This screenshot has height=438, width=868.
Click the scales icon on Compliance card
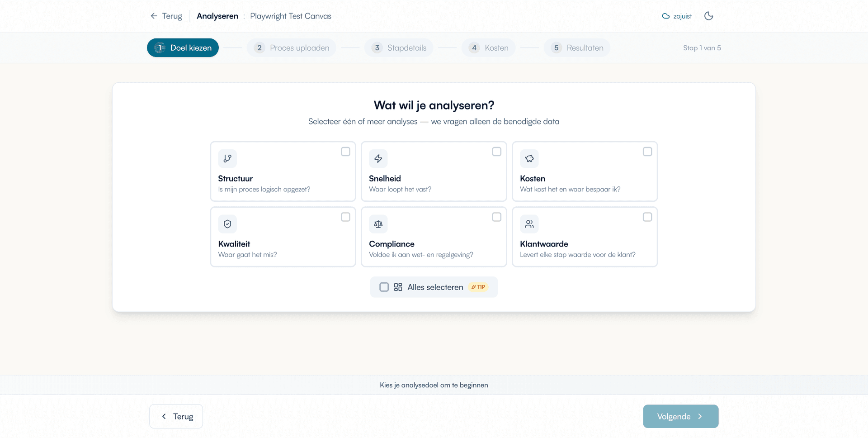[x=378, y=224]
